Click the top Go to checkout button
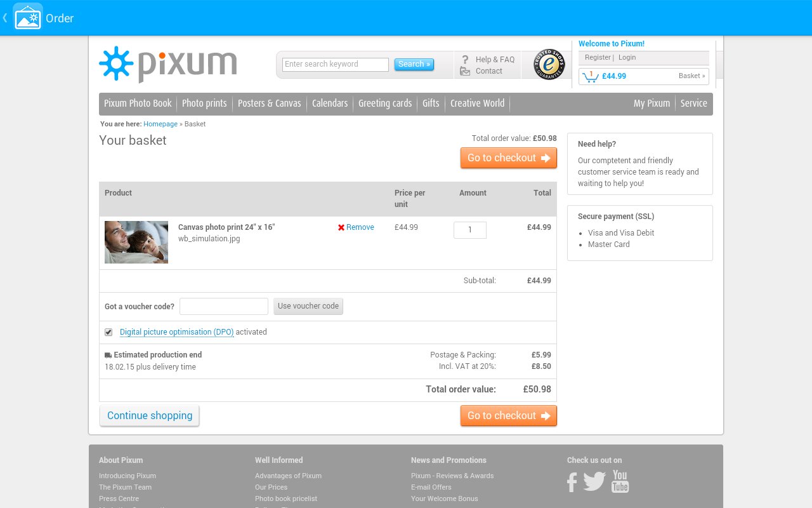This screenshot has width=812, height=508. (509, 158)
